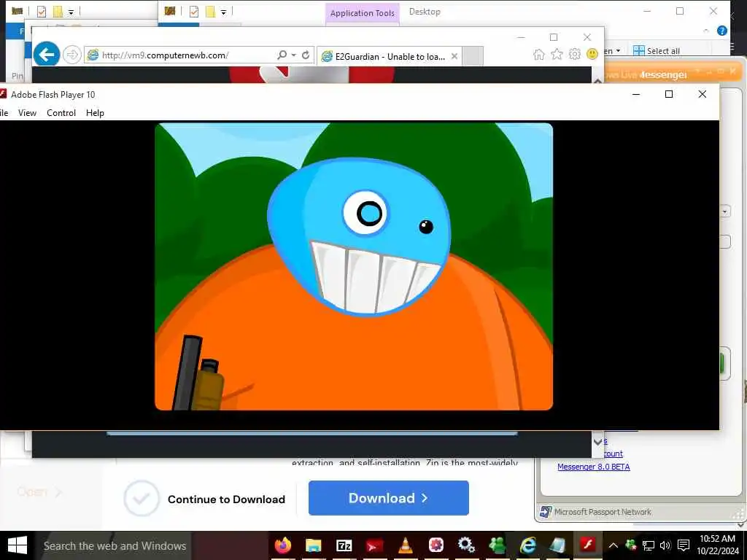Click the blue Download button
747x560 pixels.
388,497
